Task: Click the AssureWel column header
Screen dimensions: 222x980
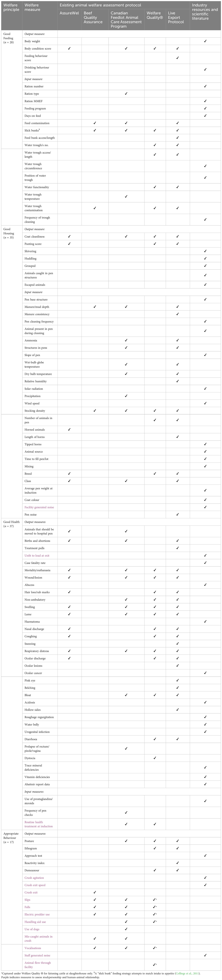Action: pyautogui.click(x=69, y=13)
